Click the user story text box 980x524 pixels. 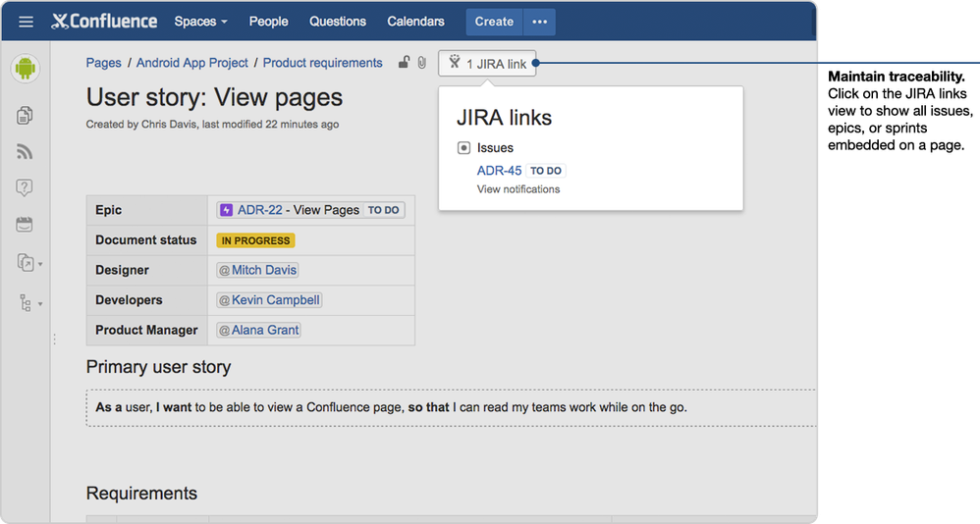point(452,408)
